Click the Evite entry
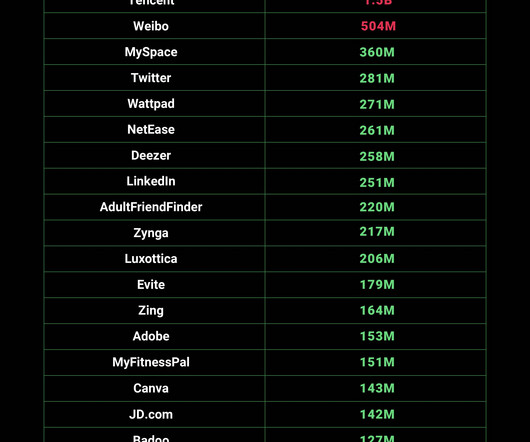The height and width of the screenshot is (442, 530). point(151,285)
